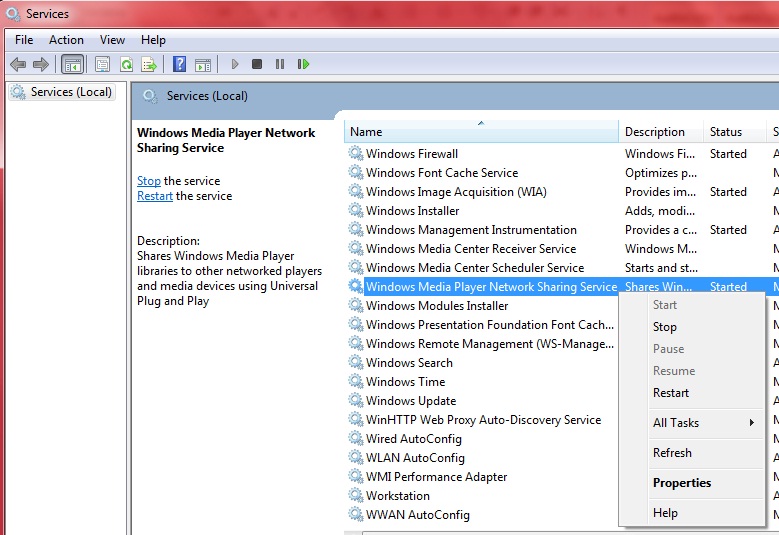The image size is (779, 535).
Task: Click Start Service play toolbar icon
Action: (x=235, y=64)
